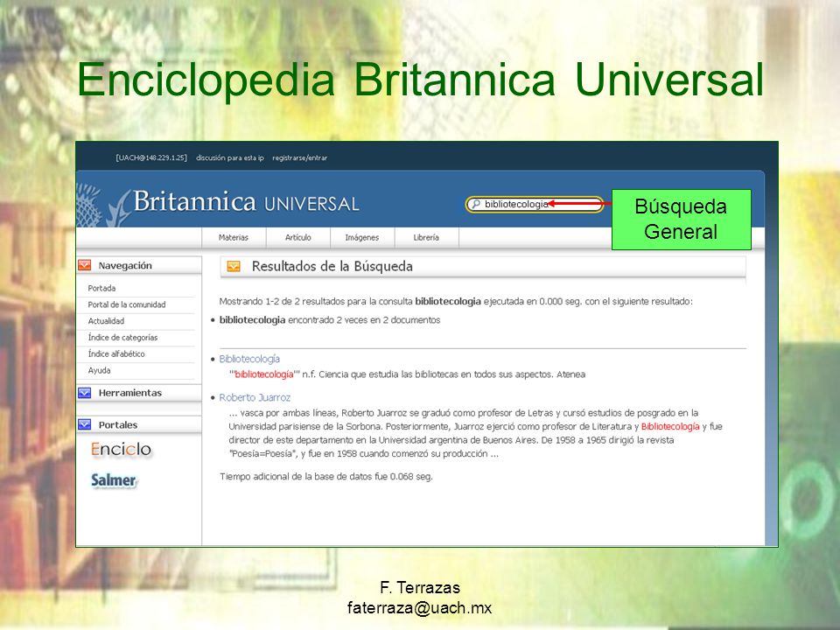This screenshot has height=630, width=840.
Task: Open the Materias tab
Action: pyautogui.click(x=234, y=237)
